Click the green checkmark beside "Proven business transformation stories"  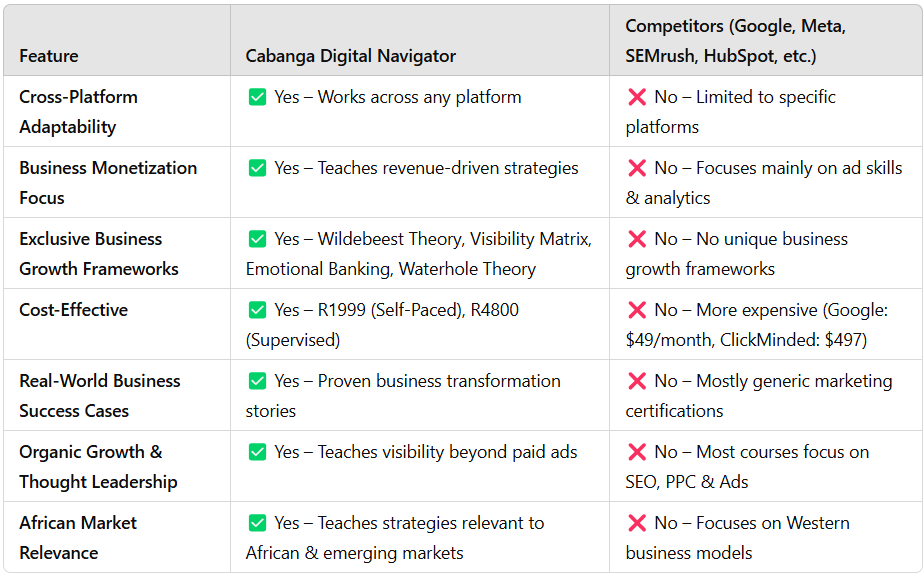[x=257, y=381]
